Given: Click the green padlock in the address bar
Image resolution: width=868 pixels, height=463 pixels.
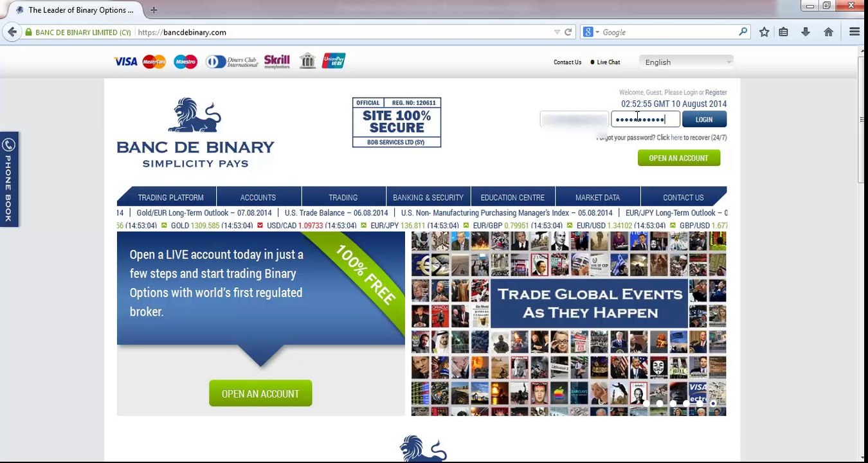Looking at the screenshot, I should pyautogui.click(x=28, y=32).
